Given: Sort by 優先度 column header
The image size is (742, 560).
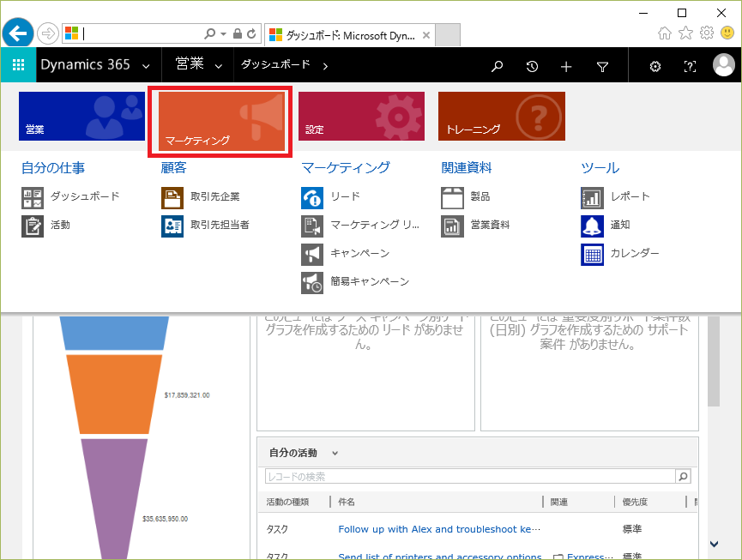Looking at the screenshot, I should [635, 502].
